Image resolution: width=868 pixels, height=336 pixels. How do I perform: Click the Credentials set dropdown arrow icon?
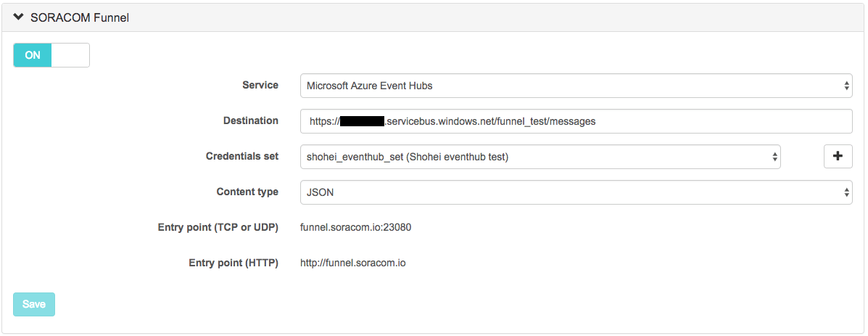(x=774, y=156)
